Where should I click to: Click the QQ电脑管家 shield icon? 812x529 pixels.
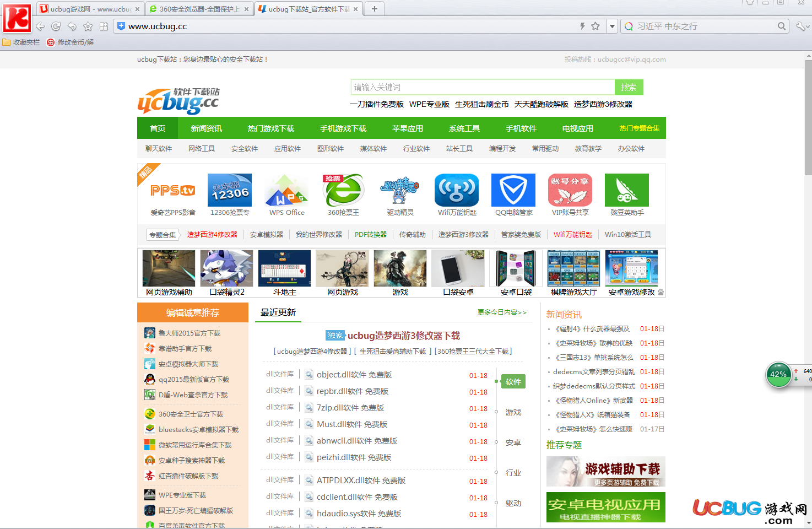[x=513, y=190]
